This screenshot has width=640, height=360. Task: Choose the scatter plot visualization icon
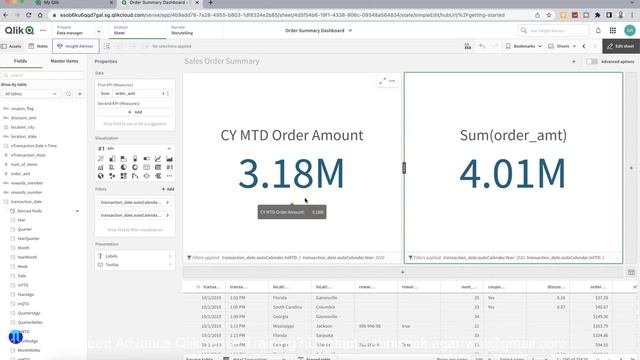[112, 176]
